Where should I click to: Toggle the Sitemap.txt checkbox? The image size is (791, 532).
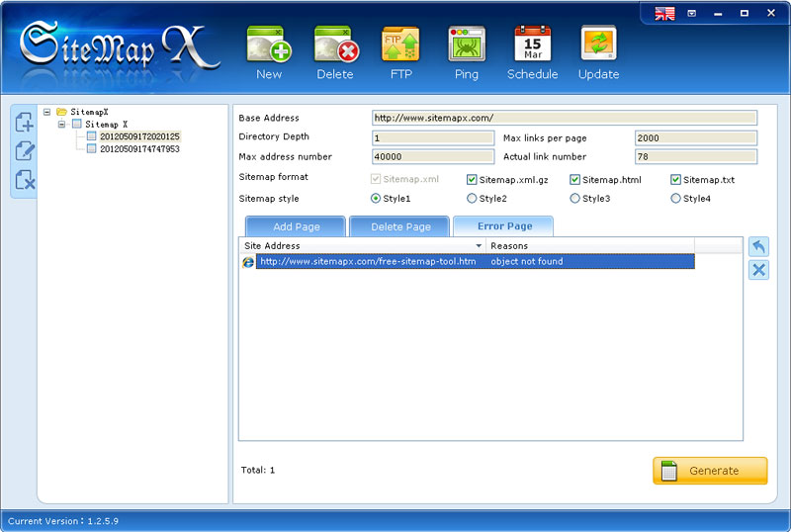[x=675, y=180]
